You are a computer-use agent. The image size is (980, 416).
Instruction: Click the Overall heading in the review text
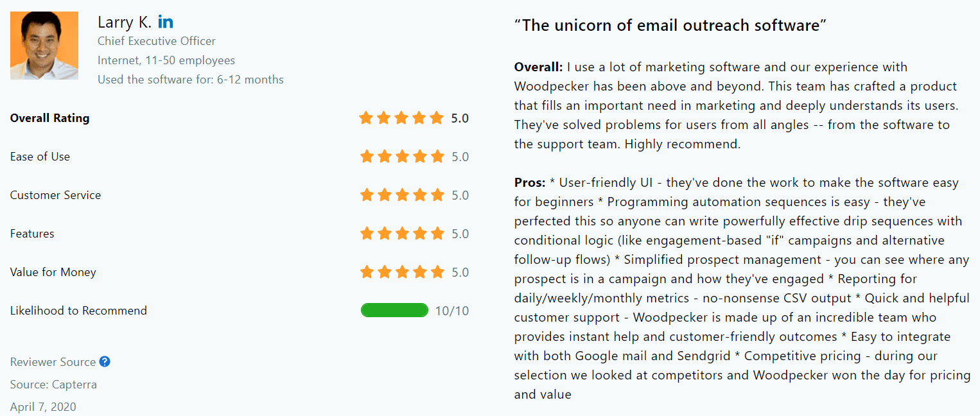point(538,67)
